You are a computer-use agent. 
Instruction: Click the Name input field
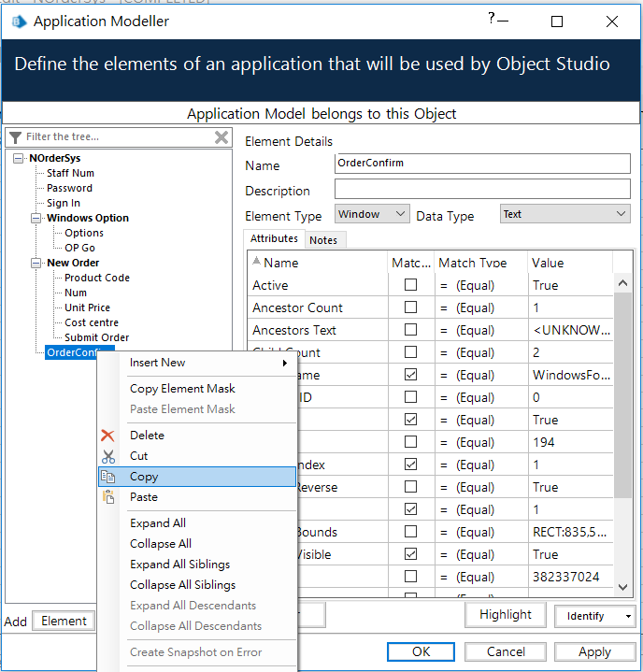click(482, 164)
